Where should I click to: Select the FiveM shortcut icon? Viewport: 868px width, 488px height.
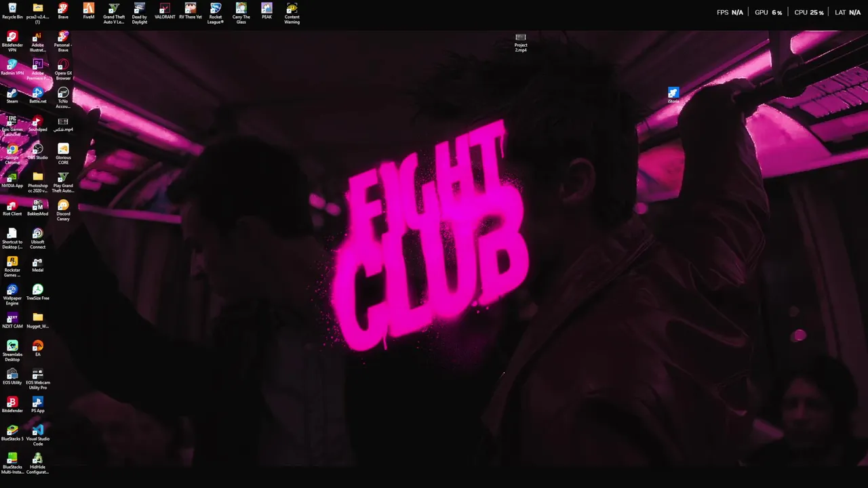[89, 12]
